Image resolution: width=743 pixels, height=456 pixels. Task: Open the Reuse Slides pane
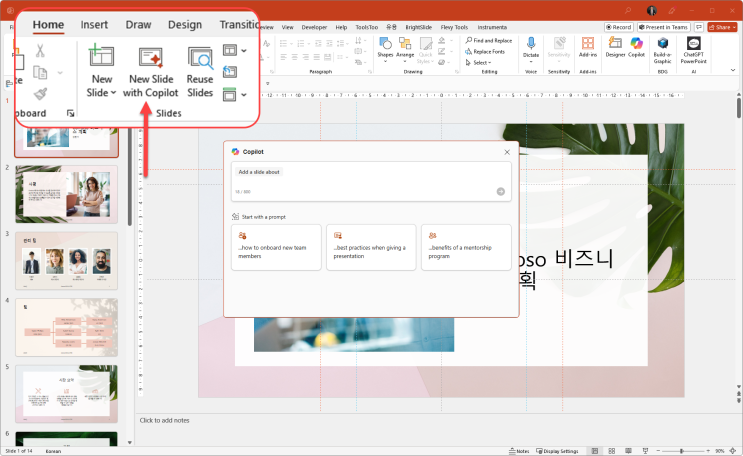pyautogui.click(x=200, y=72)
